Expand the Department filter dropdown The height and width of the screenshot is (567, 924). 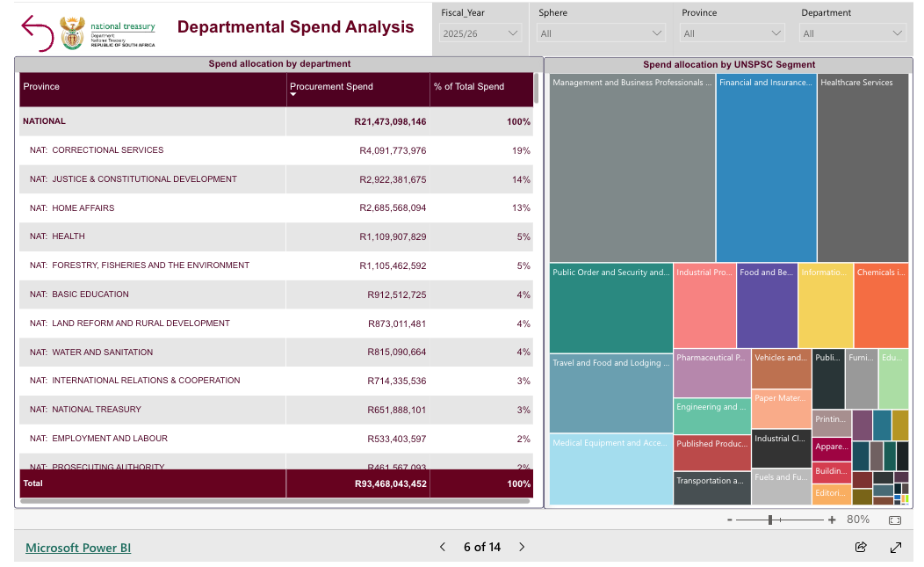tap(853, 33)
